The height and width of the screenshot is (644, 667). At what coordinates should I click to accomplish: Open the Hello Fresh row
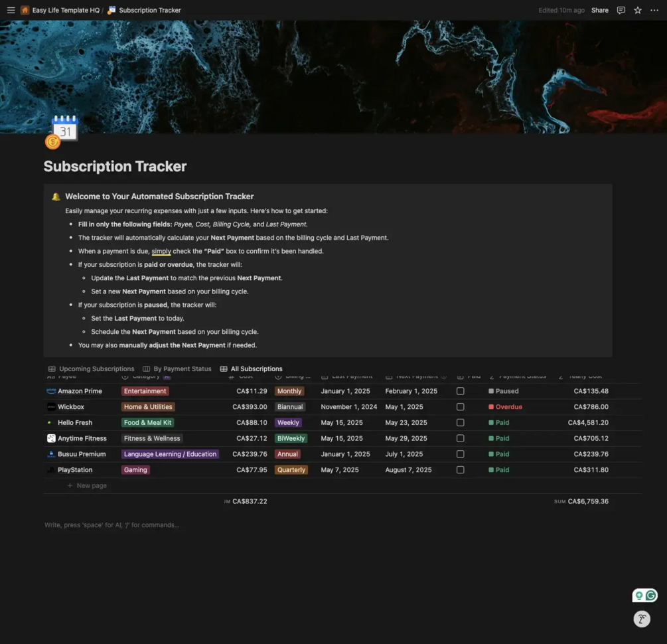[75, 423]
